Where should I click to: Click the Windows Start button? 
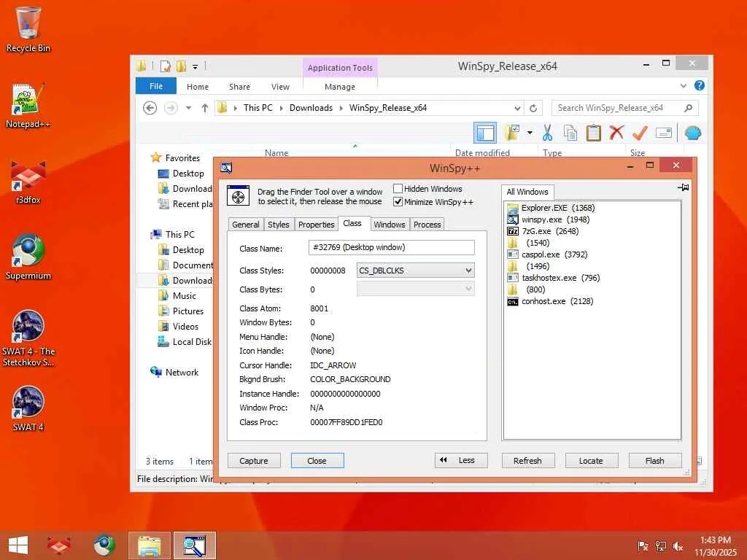[x=18, y=545]
